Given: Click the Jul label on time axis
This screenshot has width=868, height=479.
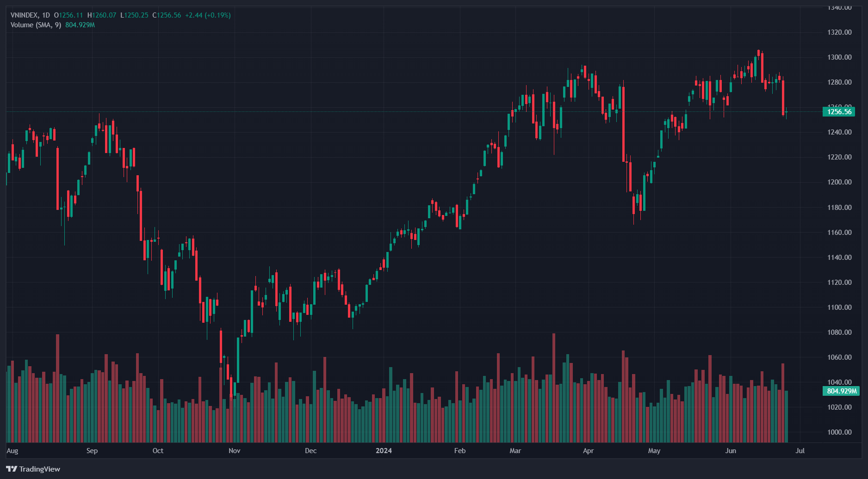Looking at the screenshot, I should [x=800, y=451].
